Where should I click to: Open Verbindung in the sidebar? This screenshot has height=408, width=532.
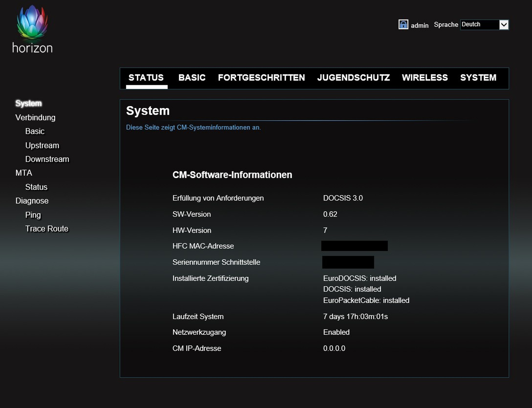click(36, 117)
